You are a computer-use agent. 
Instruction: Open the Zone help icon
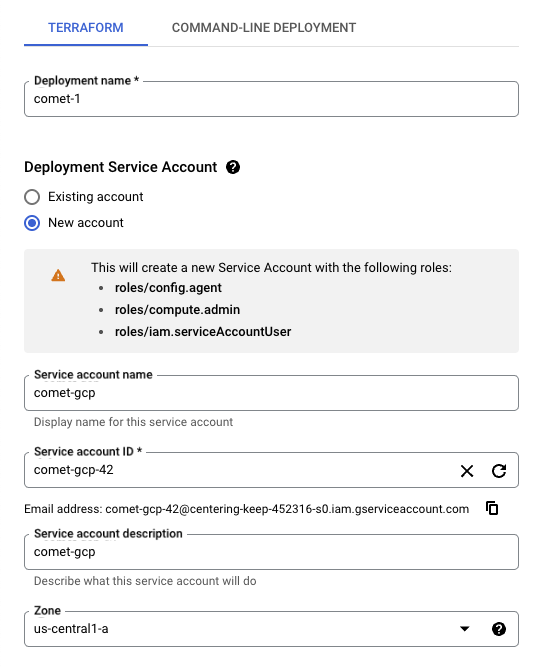pyautogui.click(x=499, y=629)
